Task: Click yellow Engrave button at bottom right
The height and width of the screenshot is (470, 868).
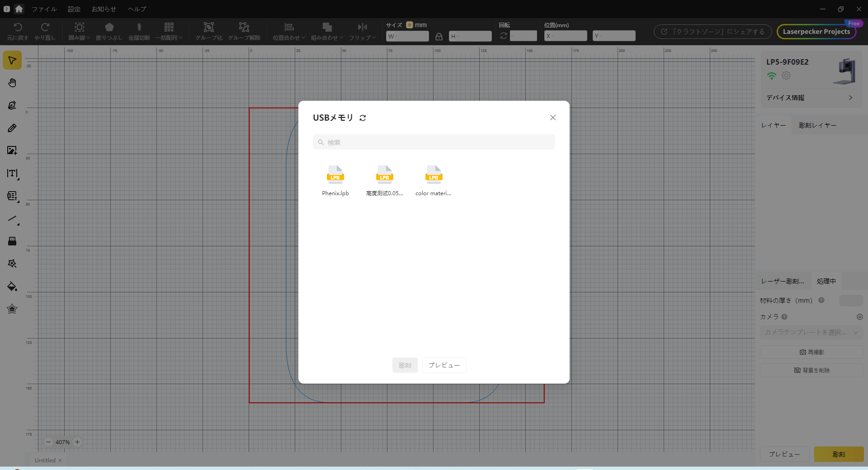Action: click(839, 454)
